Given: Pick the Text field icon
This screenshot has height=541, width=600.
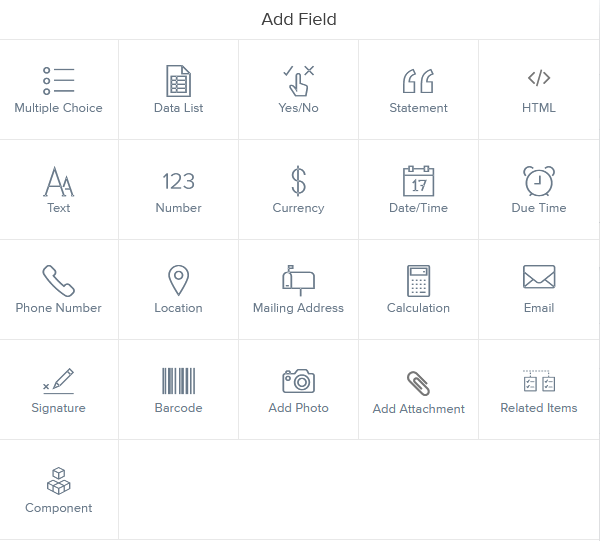Looking at the screenshot, I should click(x=58, y=182).
